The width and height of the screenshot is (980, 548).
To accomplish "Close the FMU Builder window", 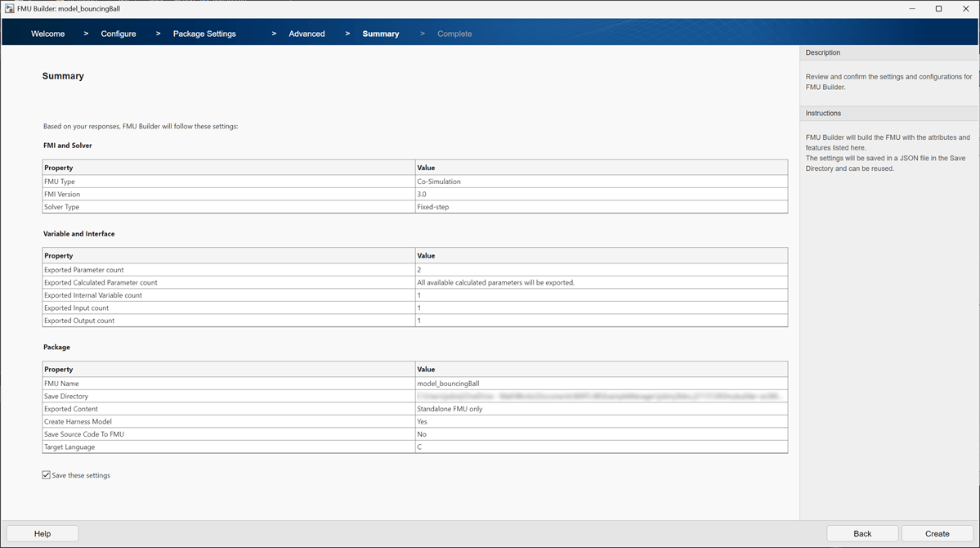I will click(965, 8).
